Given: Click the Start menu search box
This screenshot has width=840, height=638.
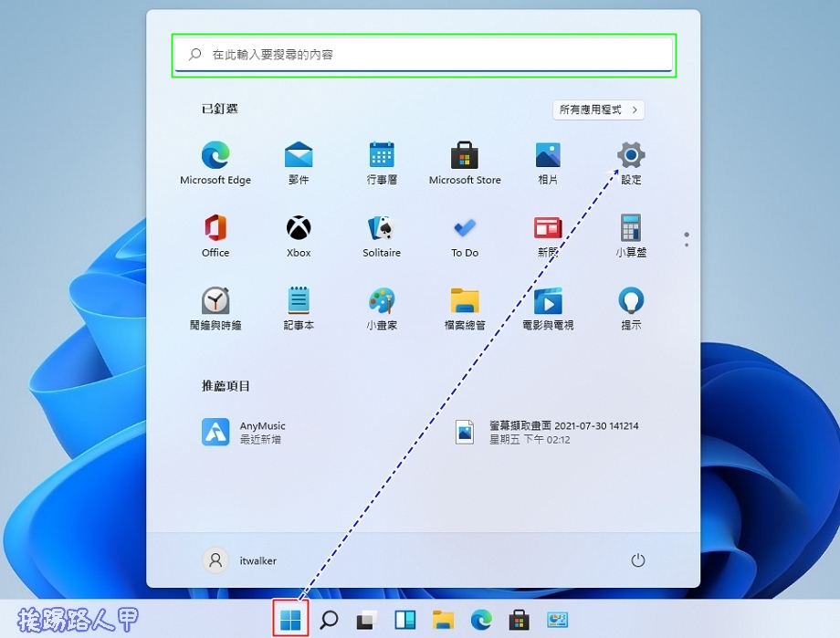Looking at the screenshot, I should point(424,55).
